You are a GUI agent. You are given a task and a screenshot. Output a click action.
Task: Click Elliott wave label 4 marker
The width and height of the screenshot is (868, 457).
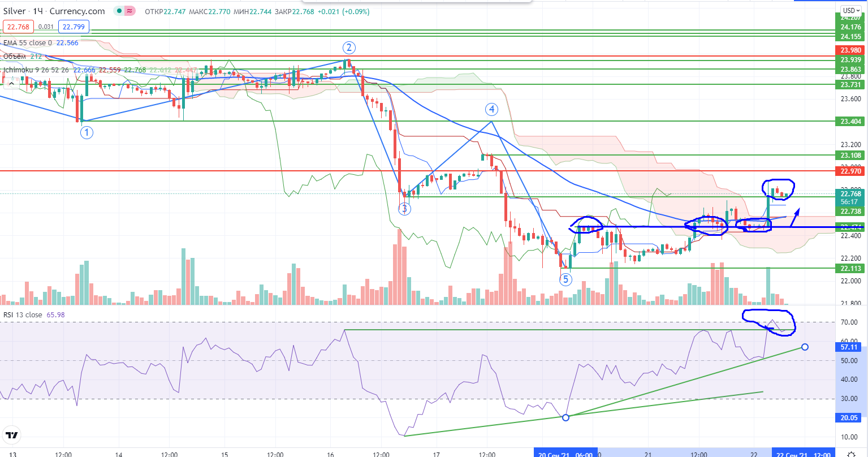(491, 109)
